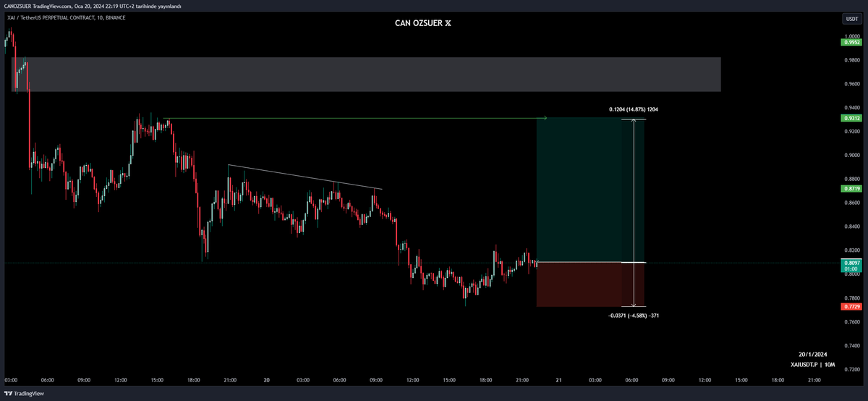The image size is (868, 401).
Task: Click the XAIUSDT.P | 10M note text
Action: (812, 365)
